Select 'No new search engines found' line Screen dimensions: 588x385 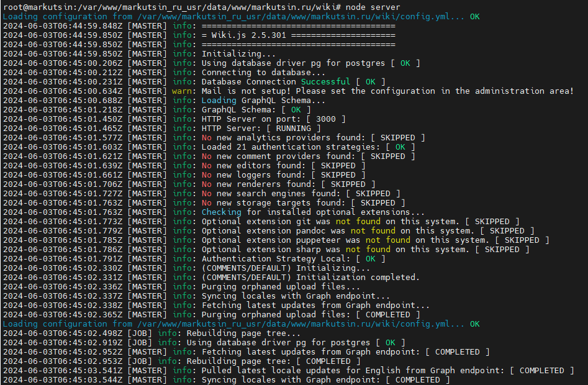tap(201, 194)
